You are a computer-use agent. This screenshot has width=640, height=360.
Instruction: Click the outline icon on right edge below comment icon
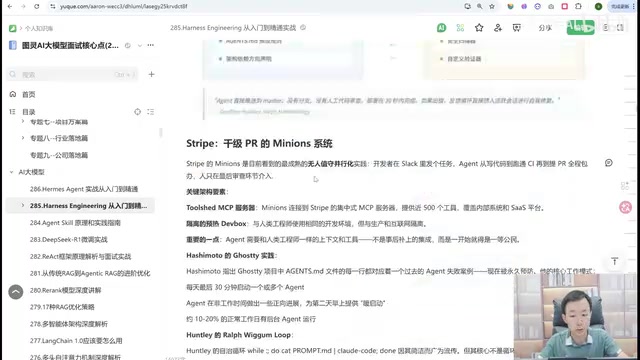click(625, 186)
